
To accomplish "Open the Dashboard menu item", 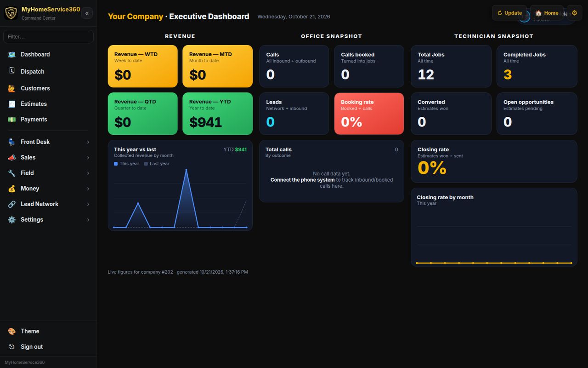I will tap(48, 54).
